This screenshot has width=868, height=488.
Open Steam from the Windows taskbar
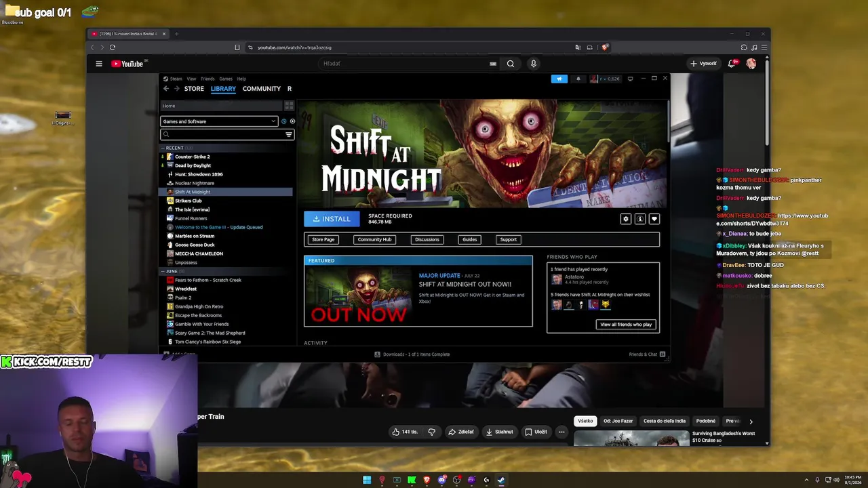[x=501, y=481]
